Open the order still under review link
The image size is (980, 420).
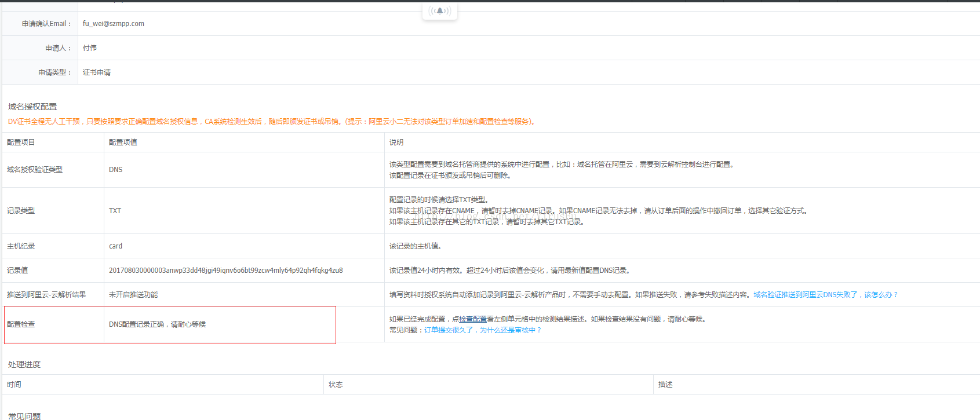[482, 330]
